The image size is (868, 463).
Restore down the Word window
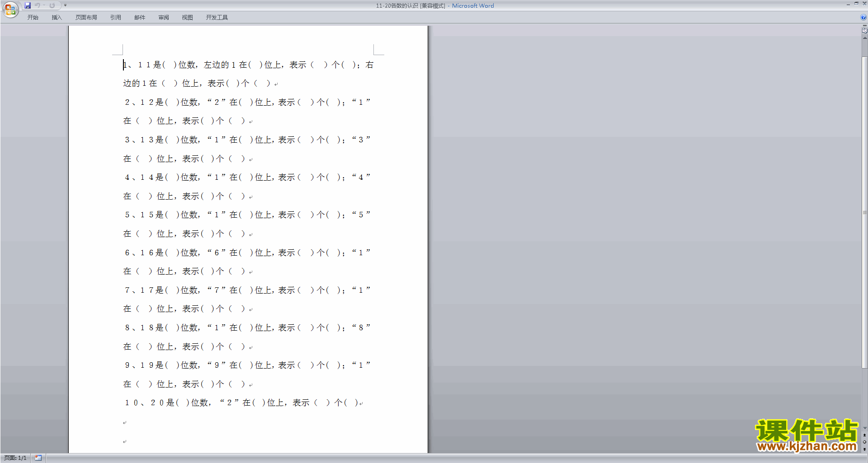point(856,4)
